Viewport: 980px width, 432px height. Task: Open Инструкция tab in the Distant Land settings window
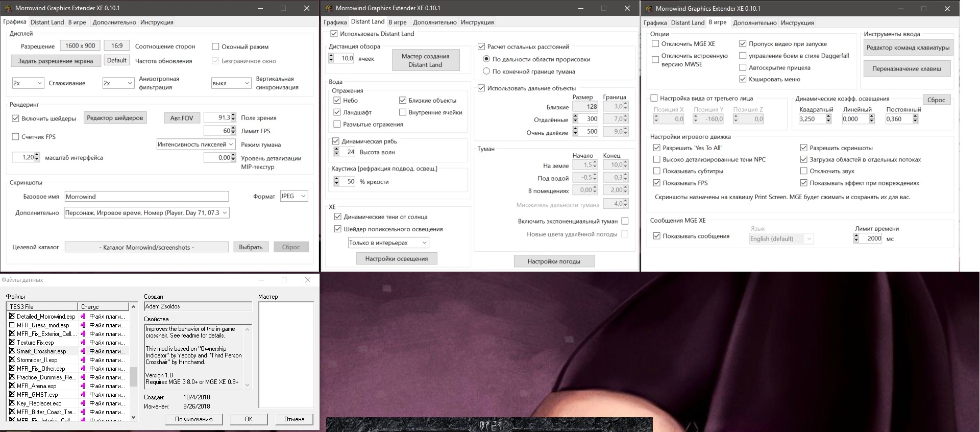coord(477,22)
